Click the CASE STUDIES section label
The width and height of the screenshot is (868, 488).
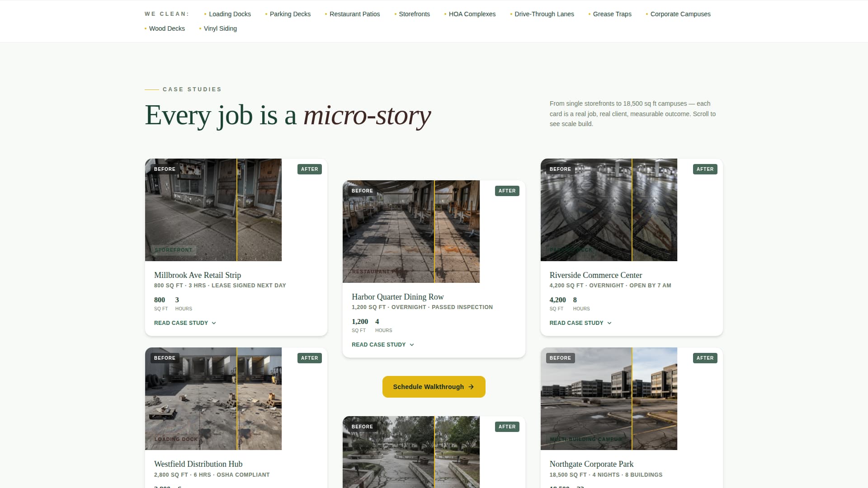point(192,89)
